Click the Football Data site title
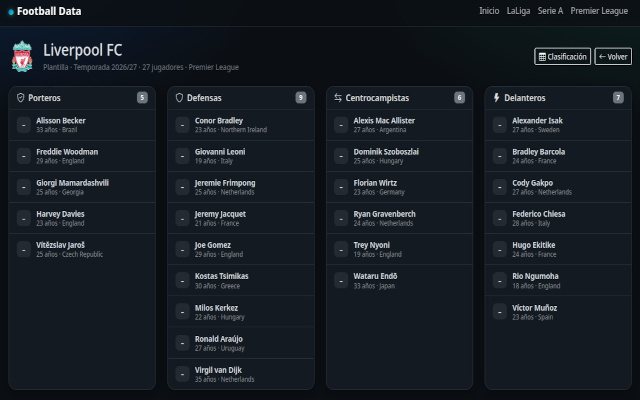 pos(49,11)
